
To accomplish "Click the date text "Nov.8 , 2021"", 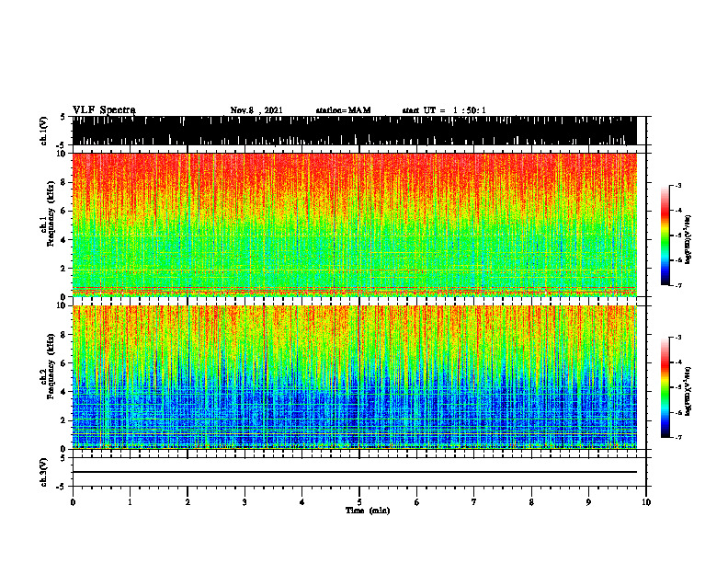I will [x=256, y=110].
